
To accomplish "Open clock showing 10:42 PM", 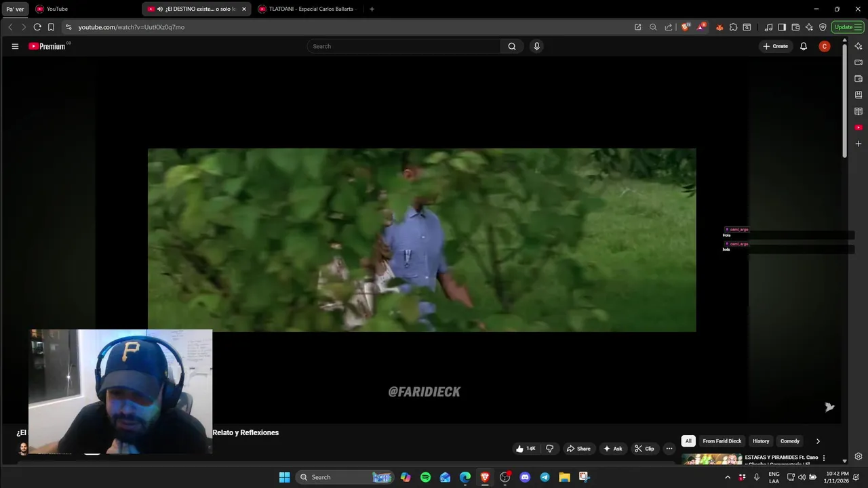I will pyautogui.click(x=837, y=477).
